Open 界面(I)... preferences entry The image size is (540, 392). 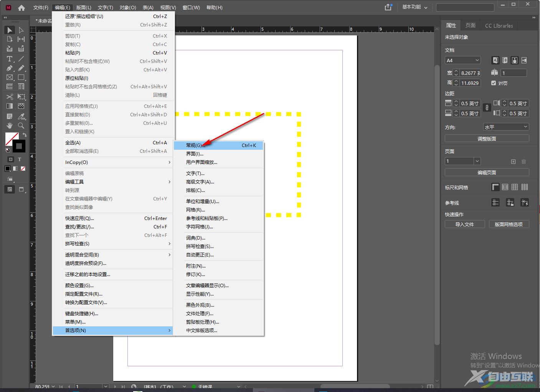[x=218, y=154]
